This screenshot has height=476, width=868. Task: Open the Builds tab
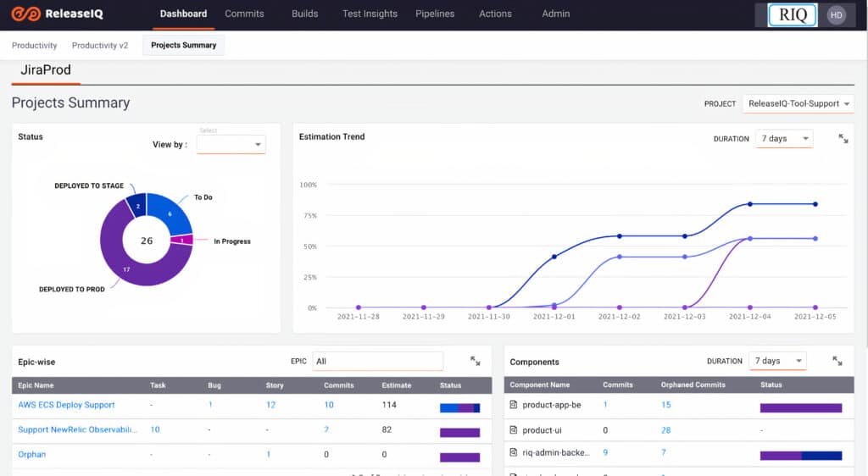point(304,14)
